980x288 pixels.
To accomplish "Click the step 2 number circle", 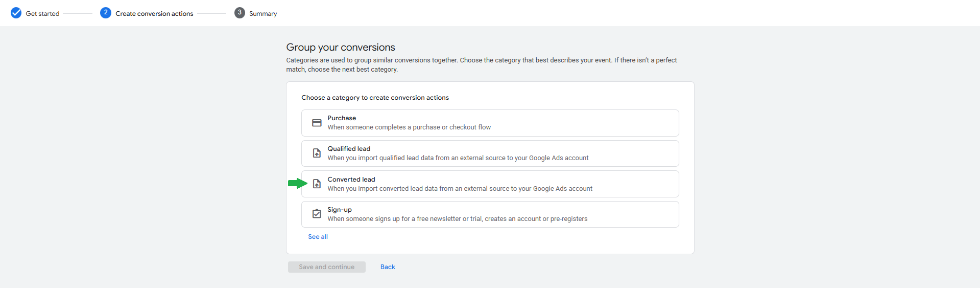I will pyautogui.click(x=106, y=13).
